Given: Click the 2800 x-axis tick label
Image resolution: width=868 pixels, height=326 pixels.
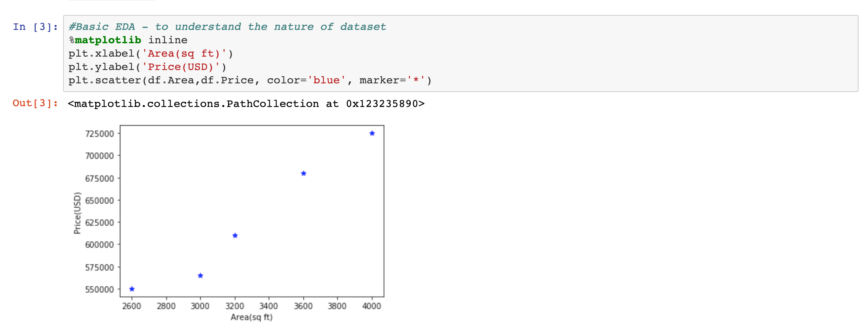Looking at the screenshot, I should coord(166,306).
